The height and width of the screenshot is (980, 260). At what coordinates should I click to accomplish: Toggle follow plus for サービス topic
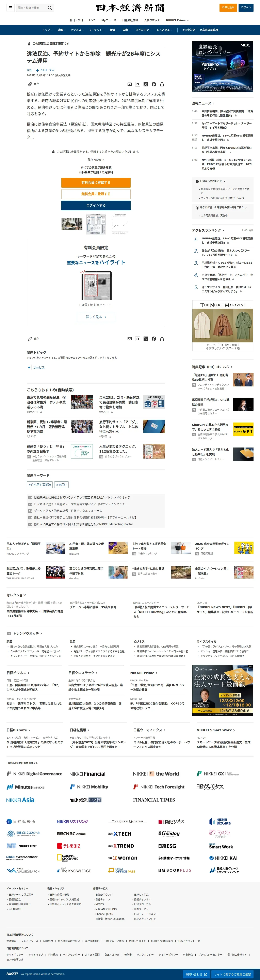coord(29,368)
